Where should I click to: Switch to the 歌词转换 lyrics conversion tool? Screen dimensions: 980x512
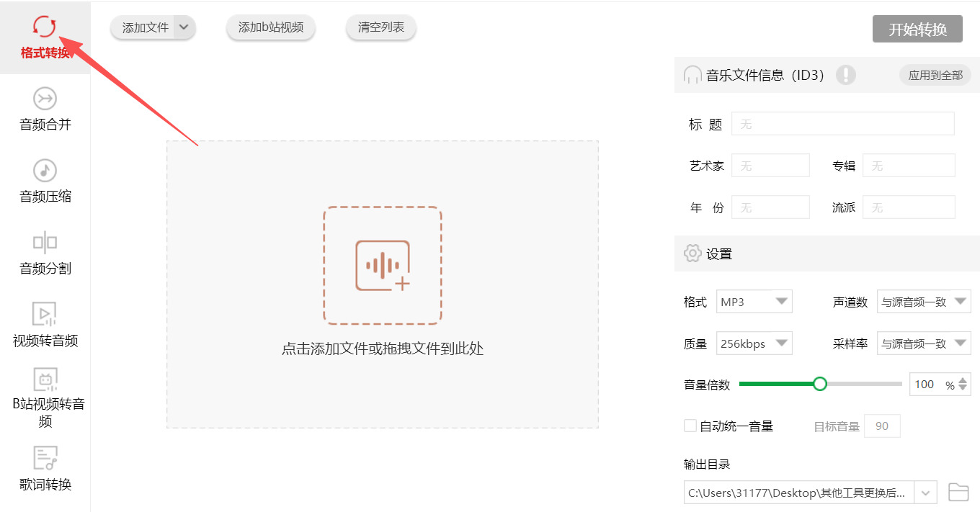pos(45,468)
